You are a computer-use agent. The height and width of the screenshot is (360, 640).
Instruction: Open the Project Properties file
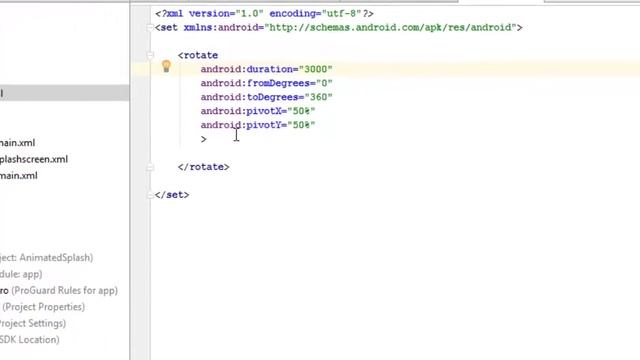point(42,307)
